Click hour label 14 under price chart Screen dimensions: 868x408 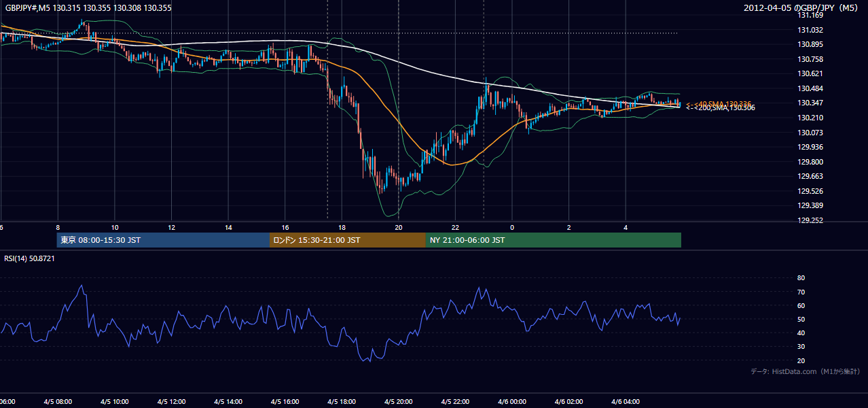[228, 228]
